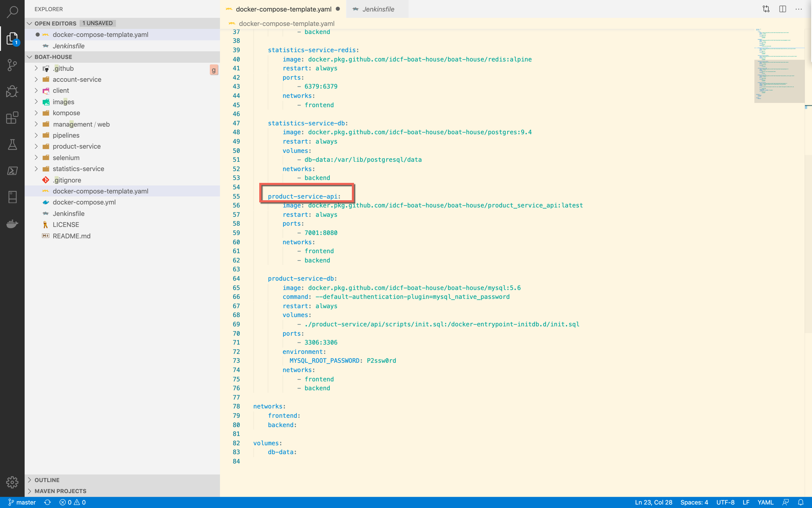Open docker-compose.yml file
This screenshot has height=508, width=812.
click(122, 202)
